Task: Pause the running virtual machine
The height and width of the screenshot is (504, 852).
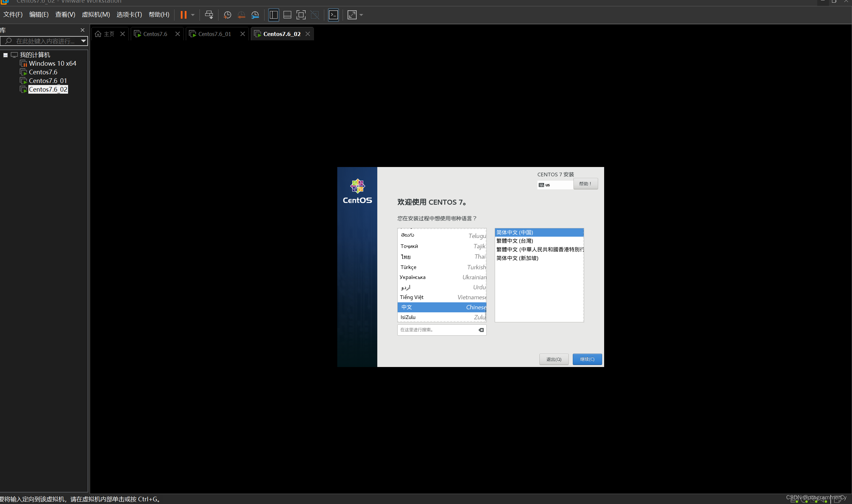Action: (183, 15)
